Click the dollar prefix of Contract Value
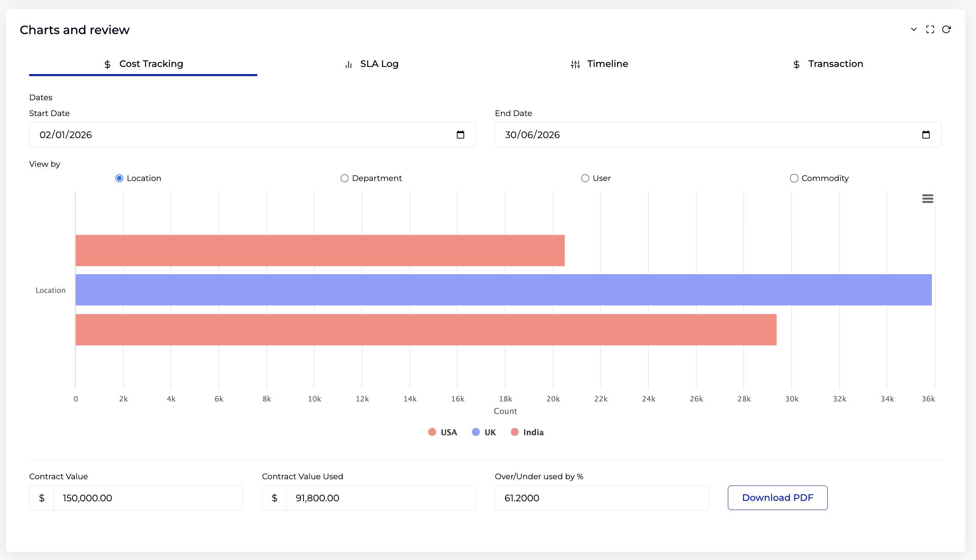 42,498
